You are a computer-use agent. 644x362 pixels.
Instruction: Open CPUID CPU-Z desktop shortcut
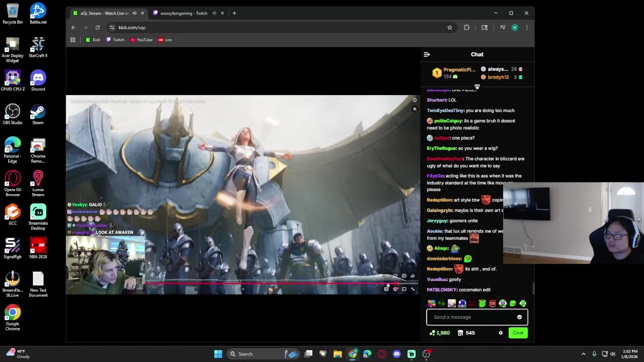(13, 81)
